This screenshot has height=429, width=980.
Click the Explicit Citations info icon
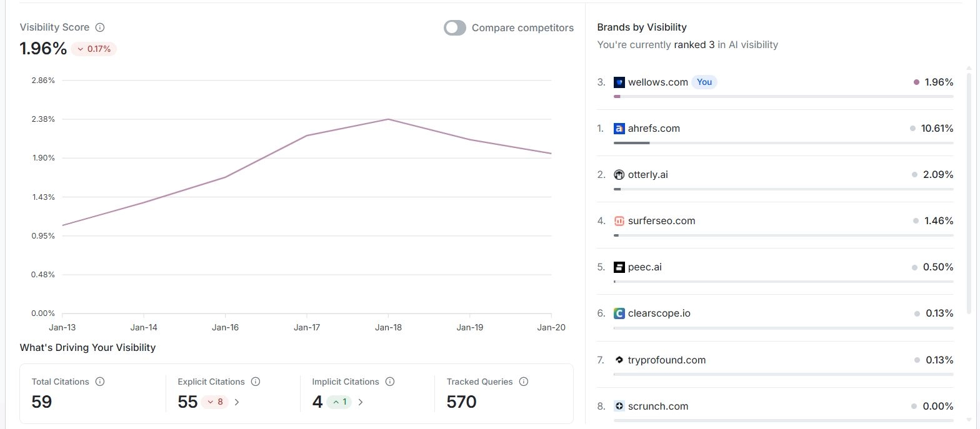coord(255,382)
